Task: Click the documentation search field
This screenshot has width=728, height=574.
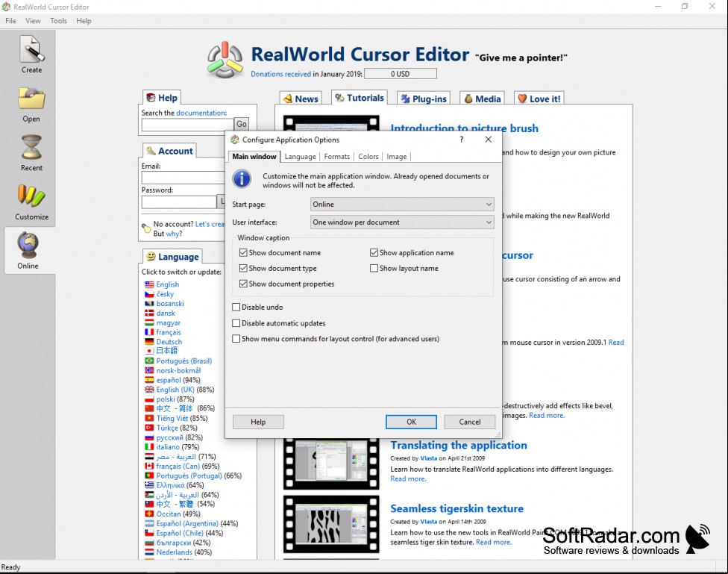Action: pyautogui.click(x=187, y=125)
